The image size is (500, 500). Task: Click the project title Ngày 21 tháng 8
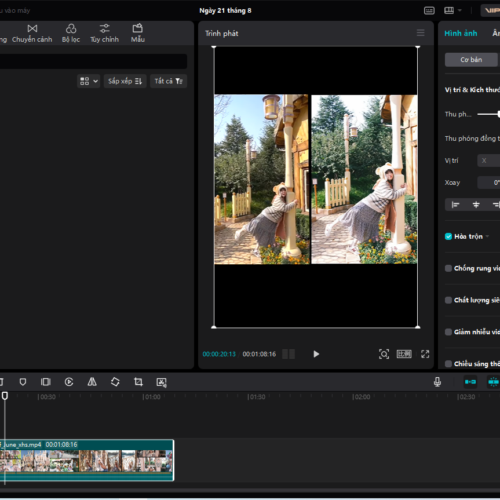pyautogui.click(x=225, y=11)
